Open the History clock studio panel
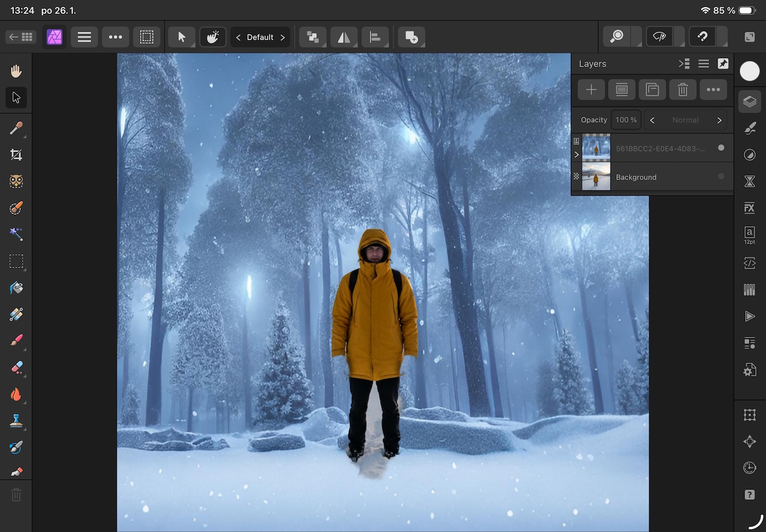The width and height of the screenshot is (766, 532). coord(749,468)
